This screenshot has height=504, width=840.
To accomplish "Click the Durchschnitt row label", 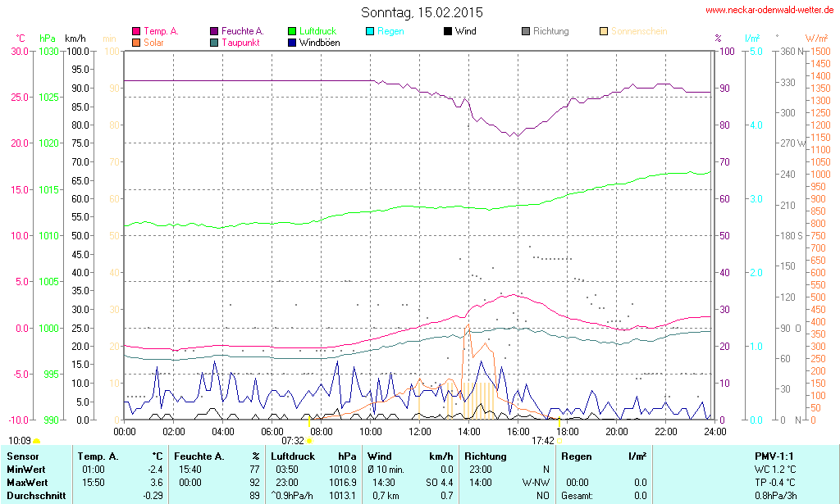I will point(34,496).
